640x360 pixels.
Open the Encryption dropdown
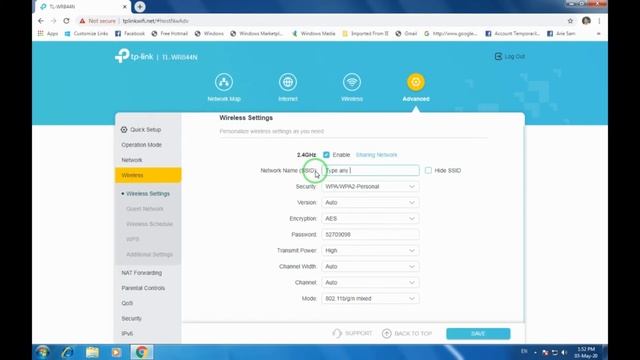click(x=370, y=218)
